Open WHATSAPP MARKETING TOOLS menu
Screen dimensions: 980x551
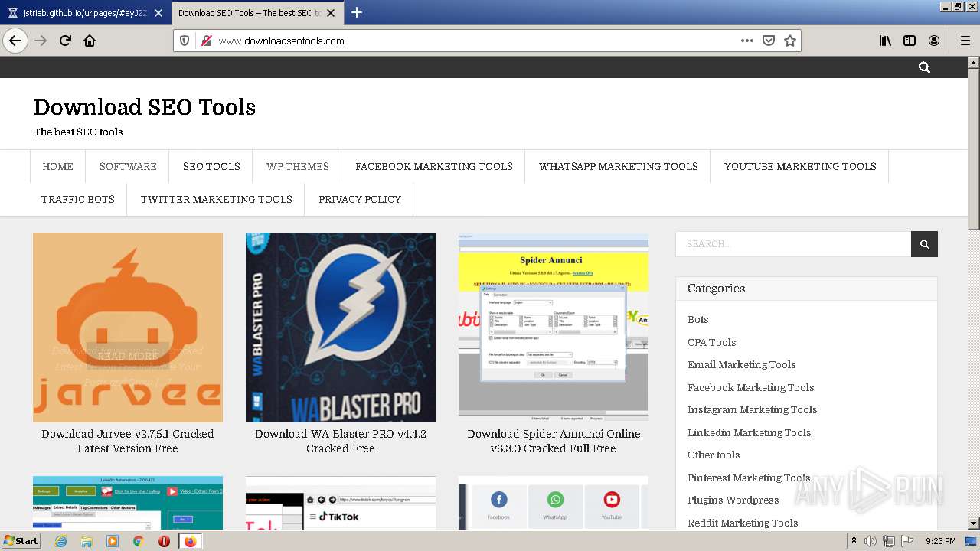(619, 166)
